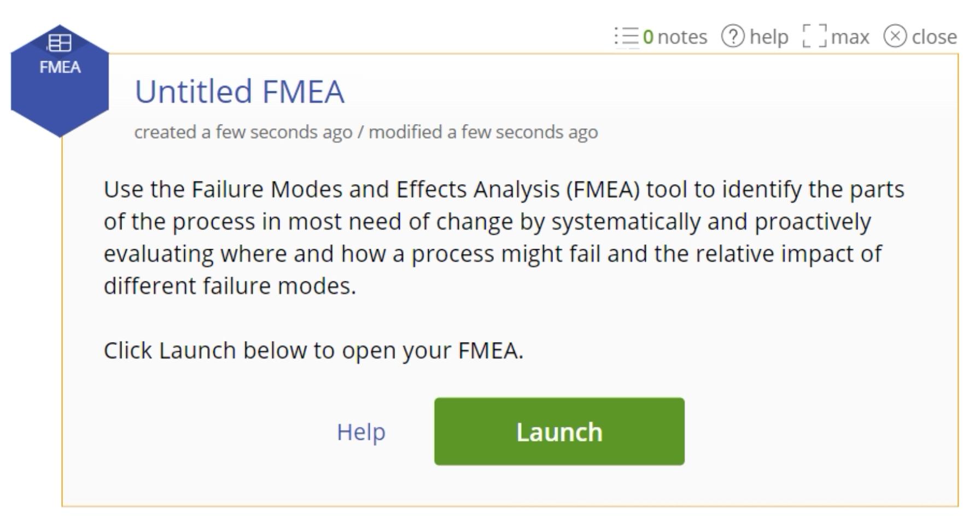Viewport: 980px width, 529px height.
Task: Click the green Launch progress-style button
Action: pyautogui.click(x=558, y=431)
